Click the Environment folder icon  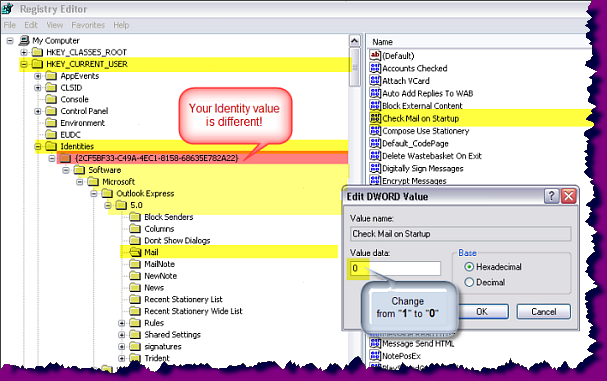click(x=51, y=123)
